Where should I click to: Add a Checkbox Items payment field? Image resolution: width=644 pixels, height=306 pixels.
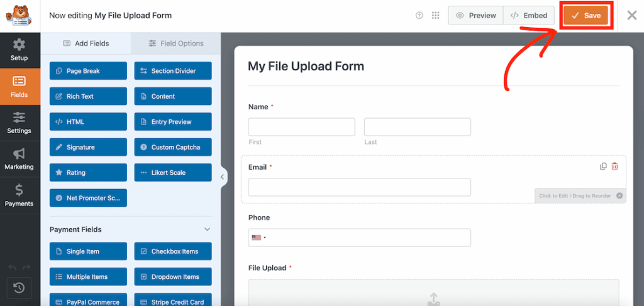[x=173, y=251]
